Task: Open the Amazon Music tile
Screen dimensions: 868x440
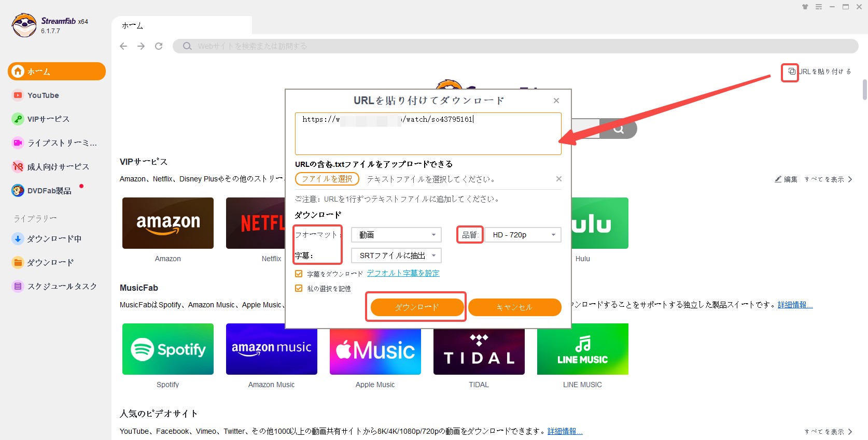Action: coord(272,349)
